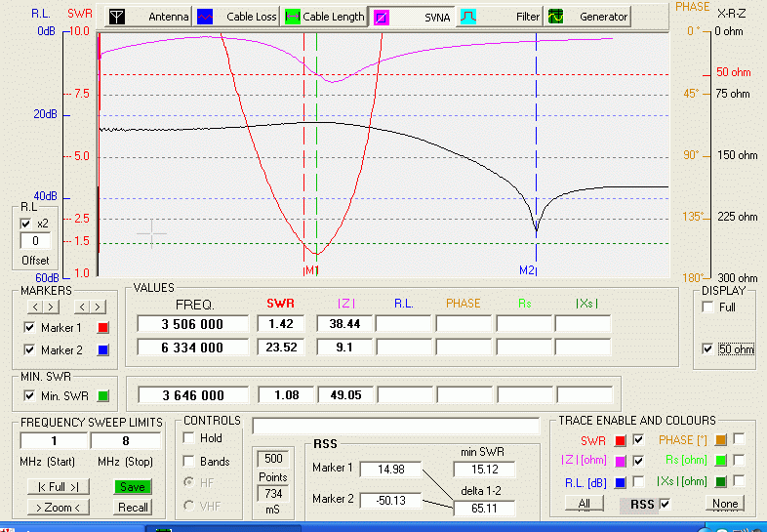Click the None traces button
767x532 pixels.
pyautogui.click(x=724, y=504)
